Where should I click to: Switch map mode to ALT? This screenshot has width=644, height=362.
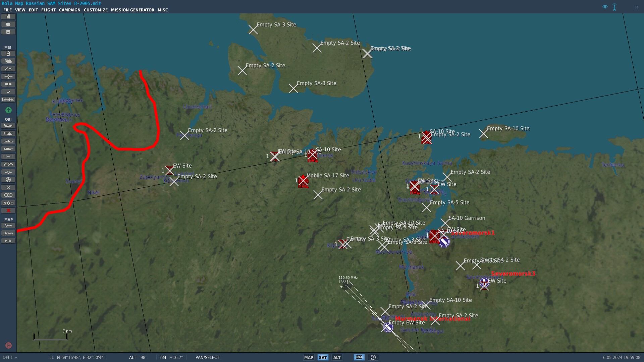point(337,358)
